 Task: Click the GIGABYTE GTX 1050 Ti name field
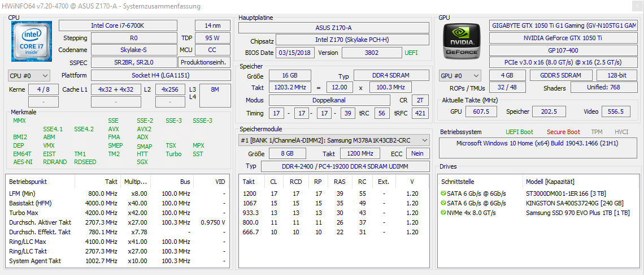(564, 25)
